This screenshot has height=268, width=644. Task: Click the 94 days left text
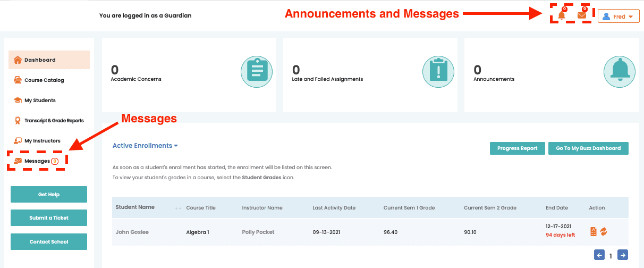(561, 235)
